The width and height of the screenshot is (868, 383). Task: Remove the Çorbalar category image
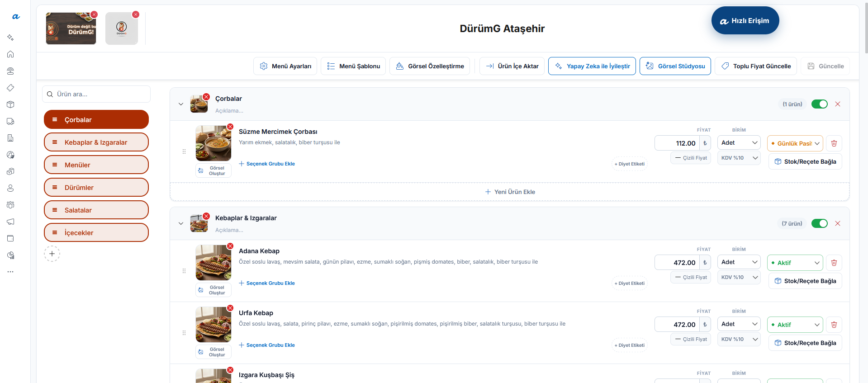point(206,97)
